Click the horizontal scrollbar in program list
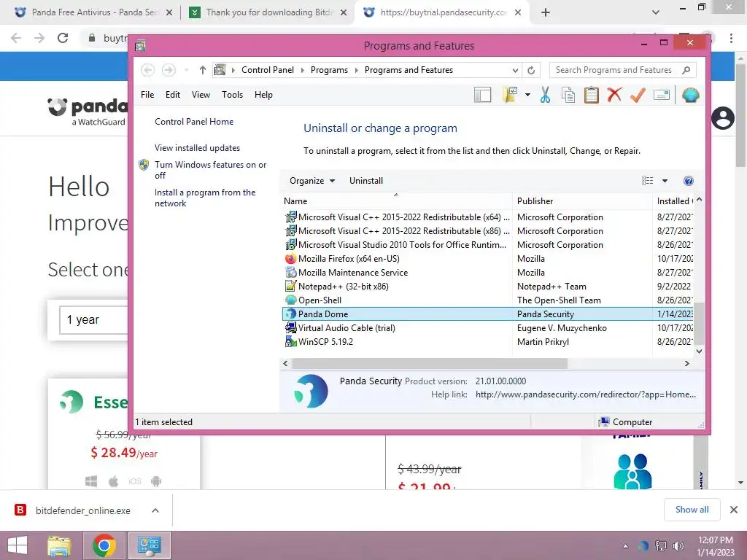747x560 pixels. [x=430, y=363]
